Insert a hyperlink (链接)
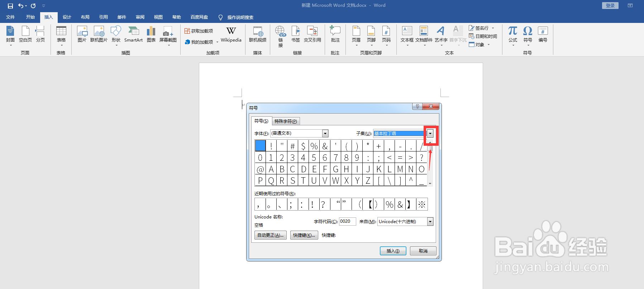This screenshot has height=289, width=644. tap(281, 36)
